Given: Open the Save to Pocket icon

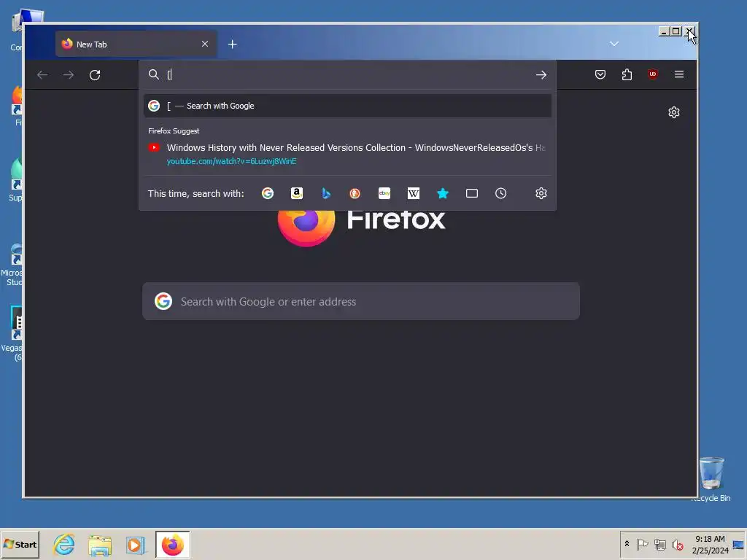Looking at the screenshot, I should tap(600, 74).
